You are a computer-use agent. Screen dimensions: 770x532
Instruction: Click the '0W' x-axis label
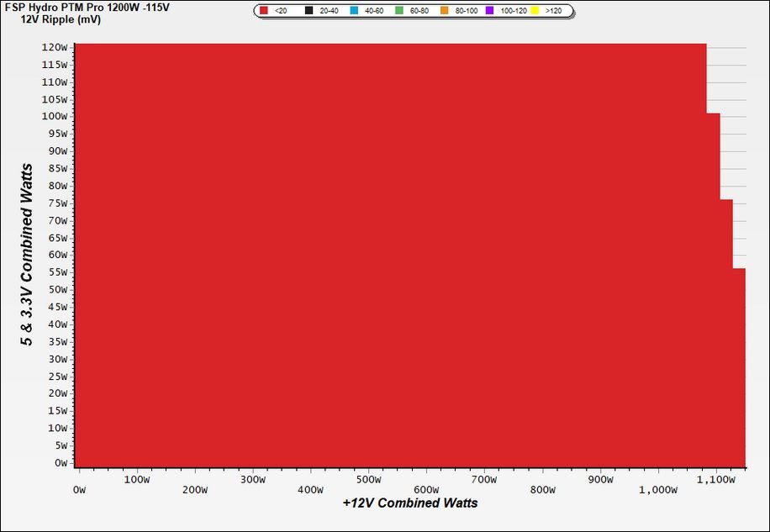[79, 490]
